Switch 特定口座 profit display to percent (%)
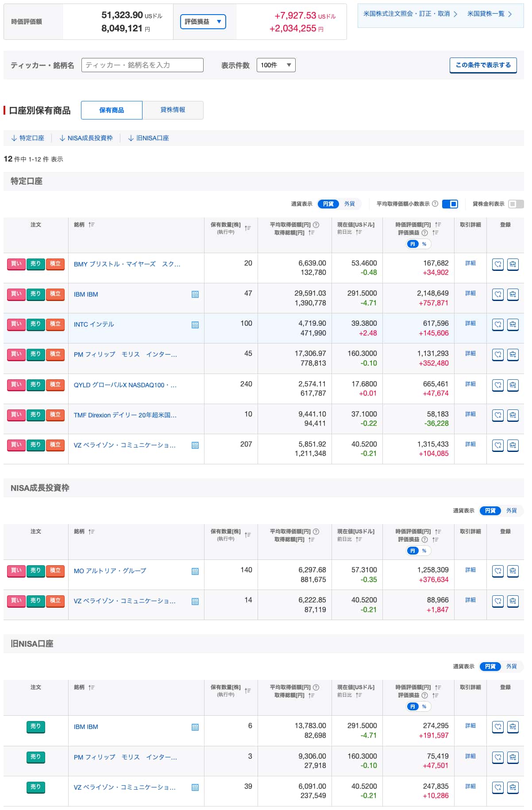This screenshot has width=532, height=810. coord(424,244)
